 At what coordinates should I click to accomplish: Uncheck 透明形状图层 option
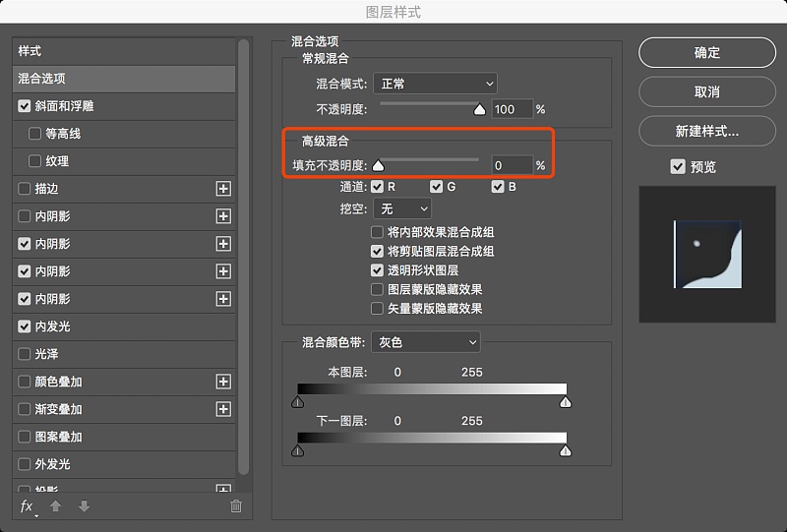(377, 270)
